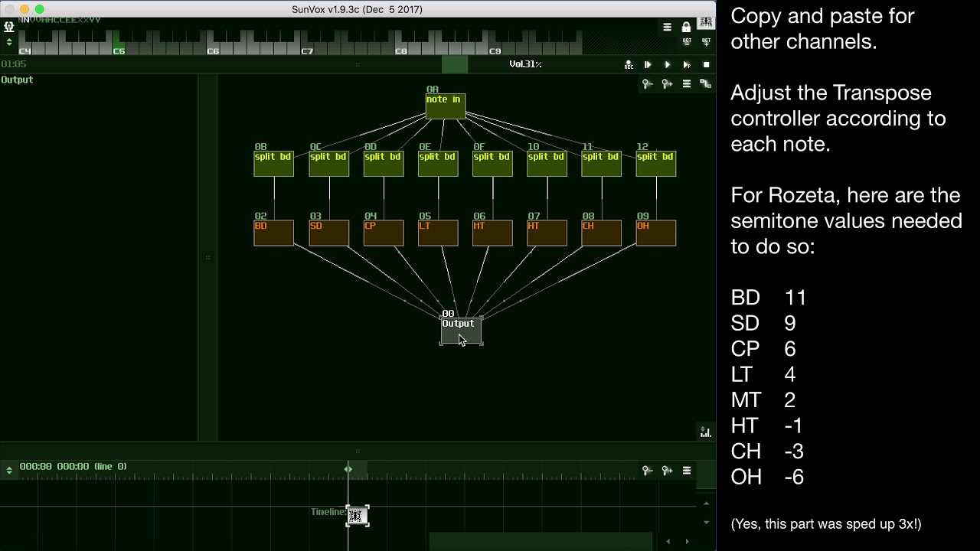Click the timeline playhead marker
This screenshot has height=551, width=980.
pos(348,469)
